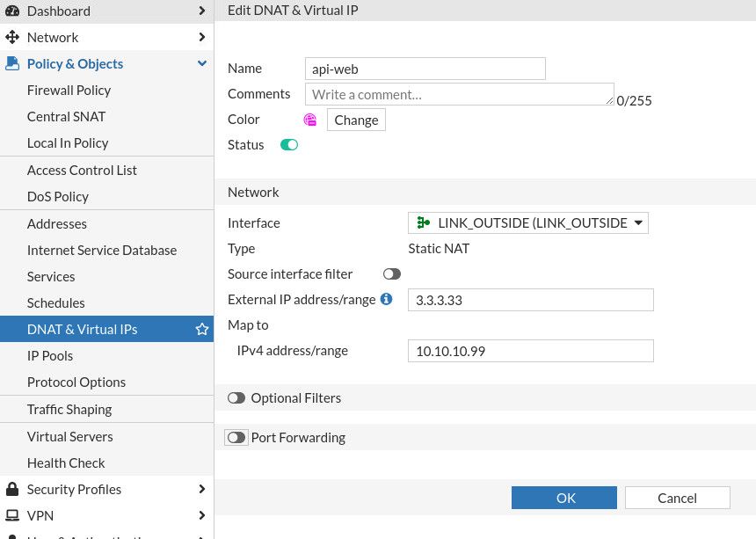This screenshot has height=539, width=756.
Task: Go to the IP Pools page
Action: click(50, 355)
